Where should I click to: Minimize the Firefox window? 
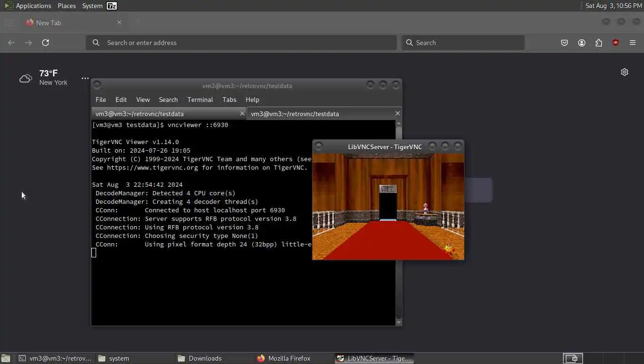coord(606,22)
